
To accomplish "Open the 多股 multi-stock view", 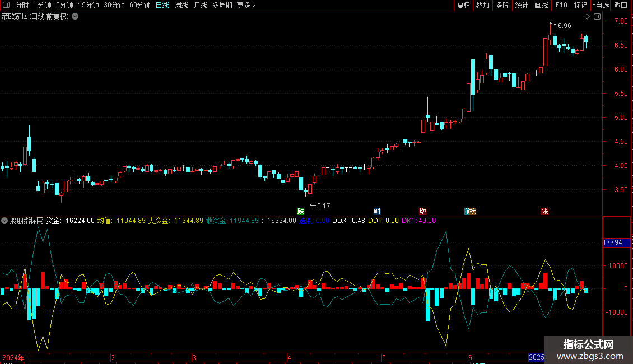I will coord(502,5).
